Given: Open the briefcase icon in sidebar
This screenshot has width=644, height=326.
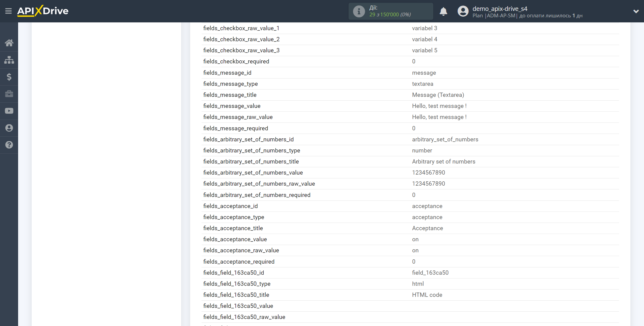Looking at the screenshot, I should pyautogui.click(x=9, y=94).
